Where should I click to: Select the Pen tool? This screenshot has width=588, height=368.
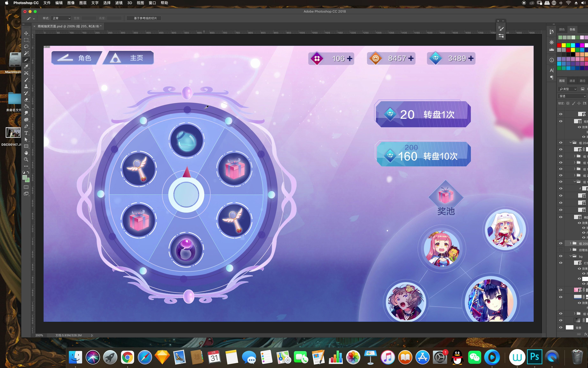click(26, 126)
